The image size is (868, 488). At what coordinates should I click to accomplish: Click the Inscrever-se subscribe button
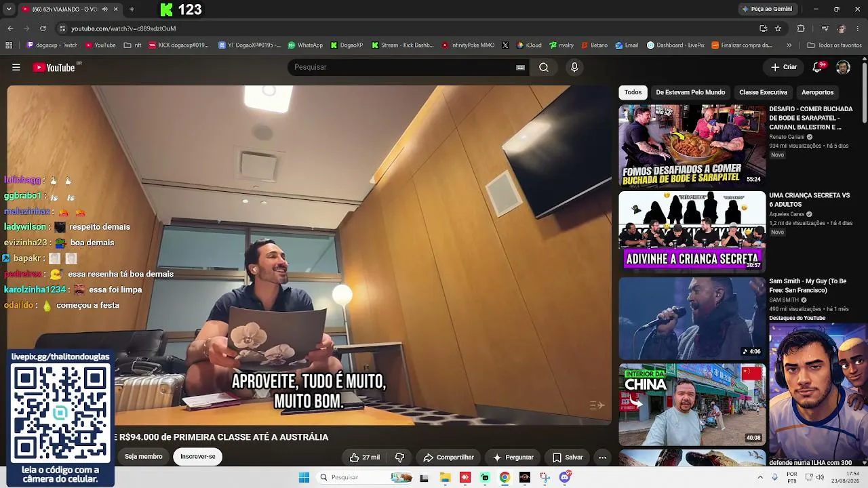coord(197,457)
